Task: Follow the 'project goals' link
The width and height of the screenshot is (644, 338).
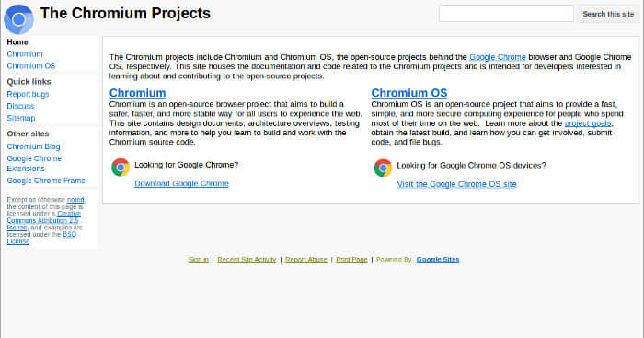Action: click(x=588, y=123)
